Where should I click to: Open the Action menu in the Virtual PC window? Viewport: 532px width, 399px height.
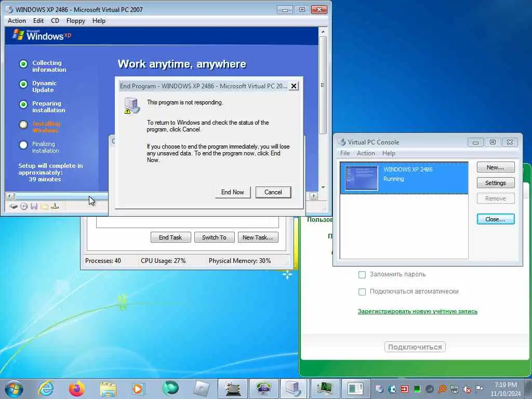pyautogui.click(x=17, y=21)
